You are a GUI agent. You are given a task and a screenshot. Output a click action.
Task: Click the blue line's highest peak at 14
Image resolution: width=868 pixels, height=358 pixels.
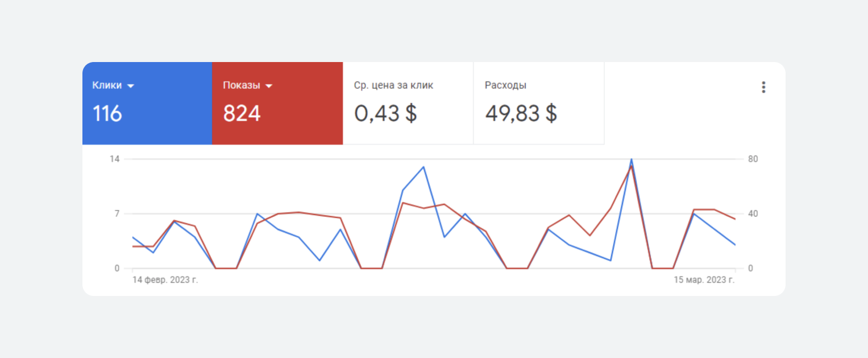[x=631, y=159]
